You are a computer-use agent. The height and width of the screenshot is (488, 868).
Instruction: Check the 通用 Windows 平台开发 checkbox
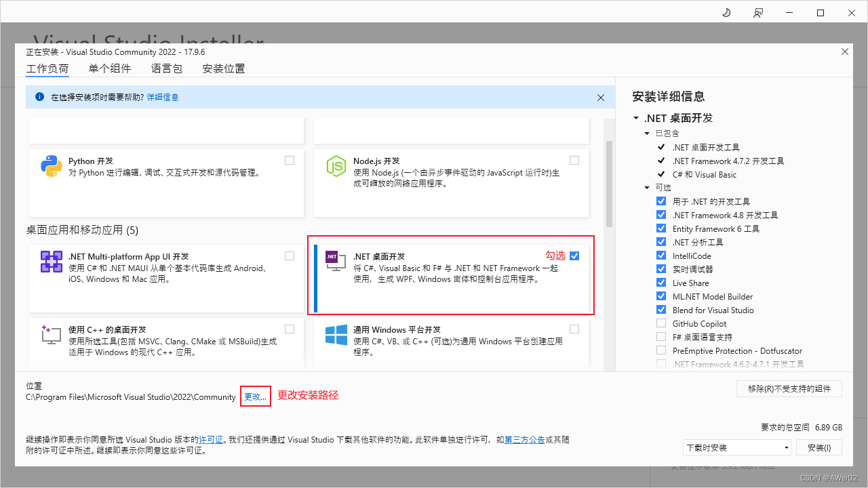coord(574,329)
